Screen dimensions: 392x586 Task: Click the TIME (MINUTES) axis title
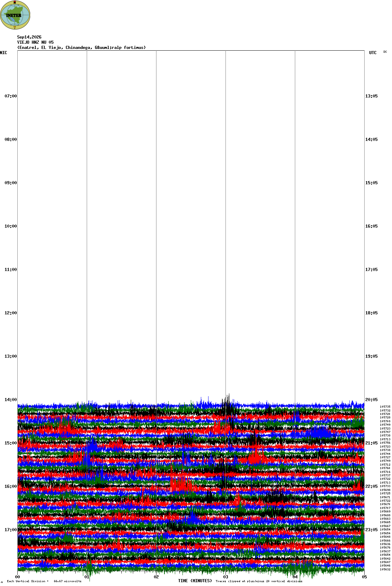click(x=195, y=581)
